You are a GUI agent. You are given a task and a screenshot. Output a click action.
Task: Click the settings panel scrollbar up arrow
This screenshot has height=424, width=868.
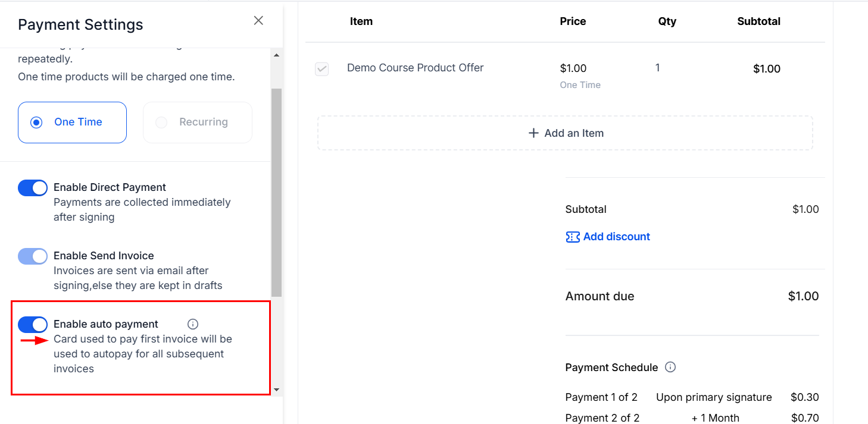276,55
